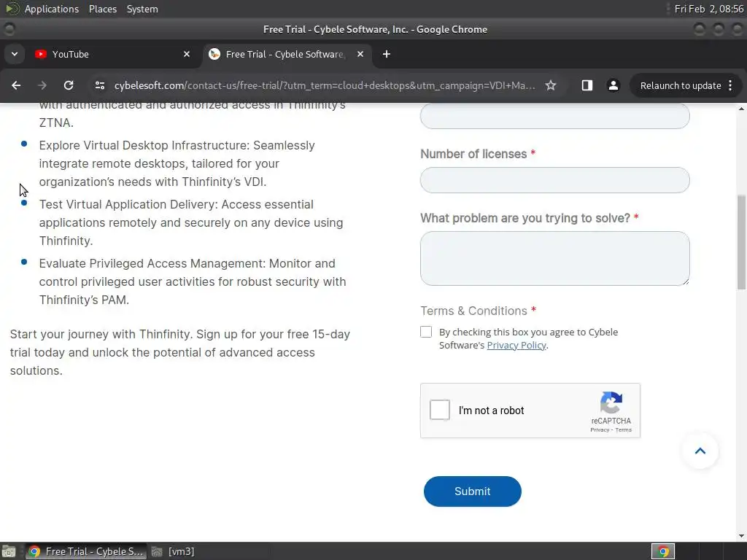The image size is (747, 560).
Task: Agree to Terms & Conditions checkbox
Action: tap(426, 332)
